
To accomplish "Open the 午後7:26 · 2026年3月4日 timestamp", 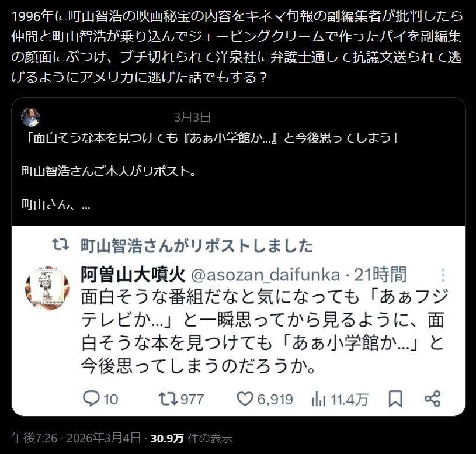I will [76, 438].
